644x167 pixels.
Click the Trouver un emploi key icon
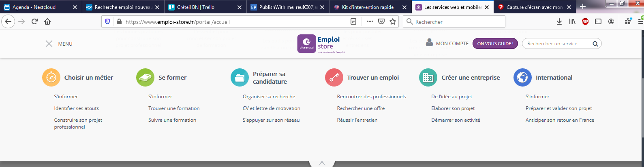tap(334, 78)
